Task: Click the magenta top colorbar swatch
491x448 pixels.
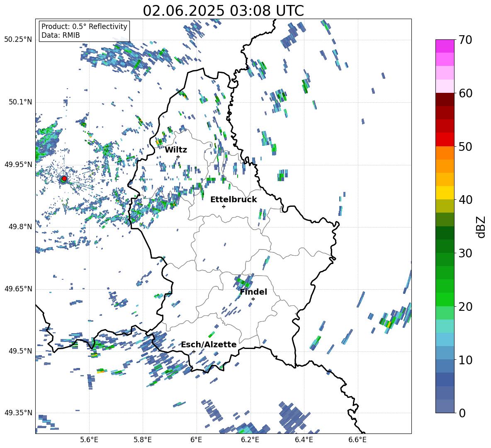Action: tap(445, 46)
